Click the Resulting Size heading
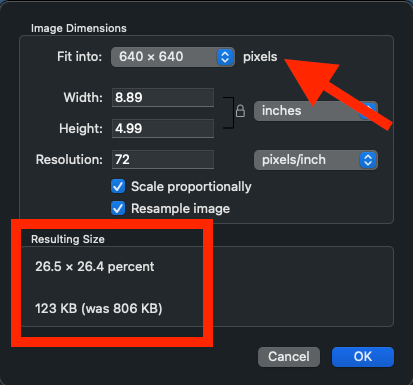This screenshot has height=385, width=413. 68,239
